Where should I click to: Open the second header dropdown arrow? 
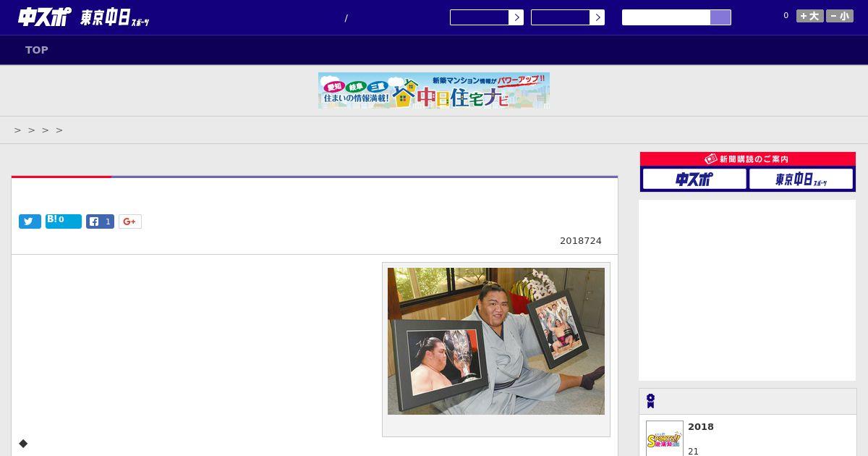pyautogui.click(x=597, y=17)
